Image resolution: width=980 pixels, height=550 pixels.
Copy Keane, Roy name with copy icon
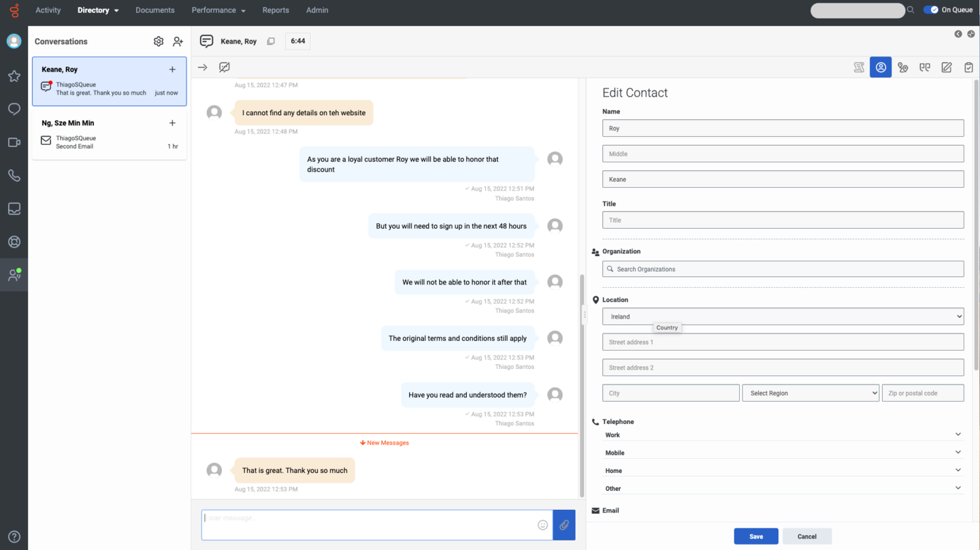[271, 42]
